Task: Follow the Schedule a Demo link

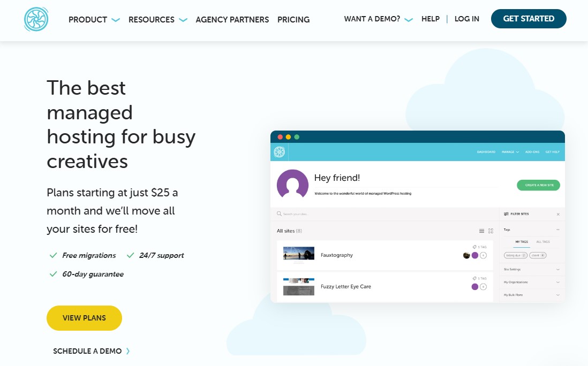Action: (91, 351)
